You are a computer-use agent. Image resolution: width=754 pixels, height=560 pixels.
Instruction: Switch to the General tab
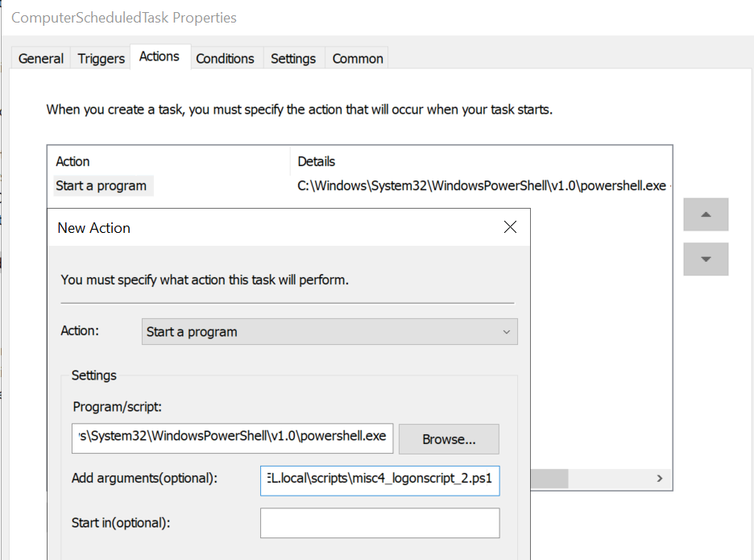coord(41,58)
